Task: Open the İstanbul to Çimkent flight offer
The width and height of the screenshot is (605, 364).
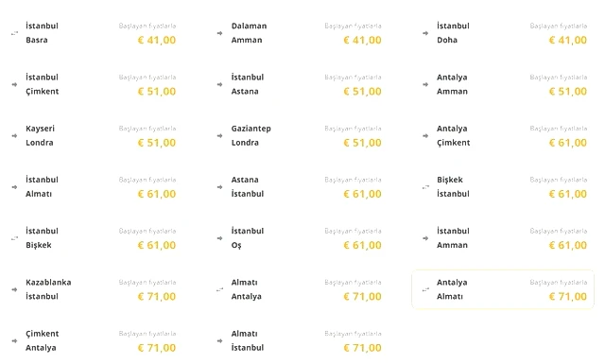Action: 93,84
